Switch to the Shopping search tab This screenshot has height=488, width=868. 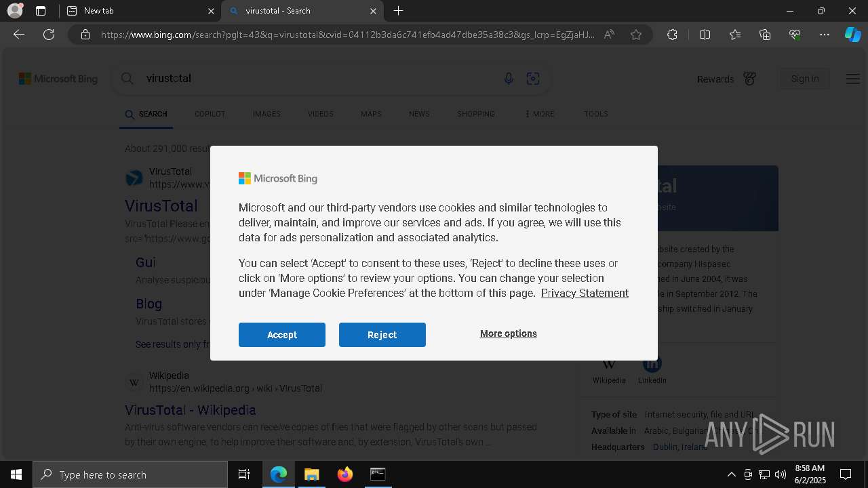476,114
